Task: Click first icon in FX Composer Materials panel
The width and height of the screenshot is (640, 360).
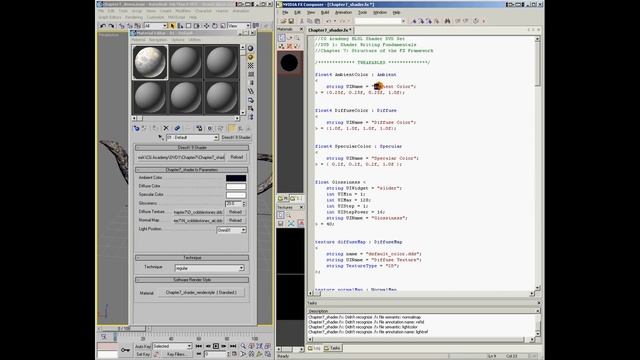Action: click(282, 38)
